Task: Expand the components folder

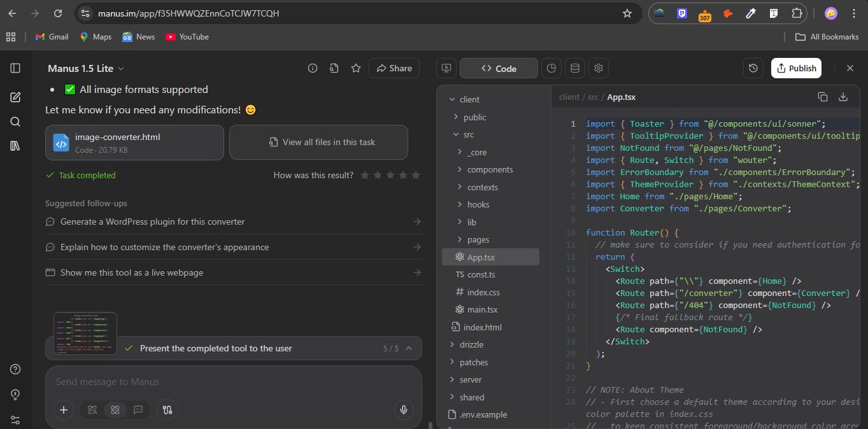Action: (489, 169)
